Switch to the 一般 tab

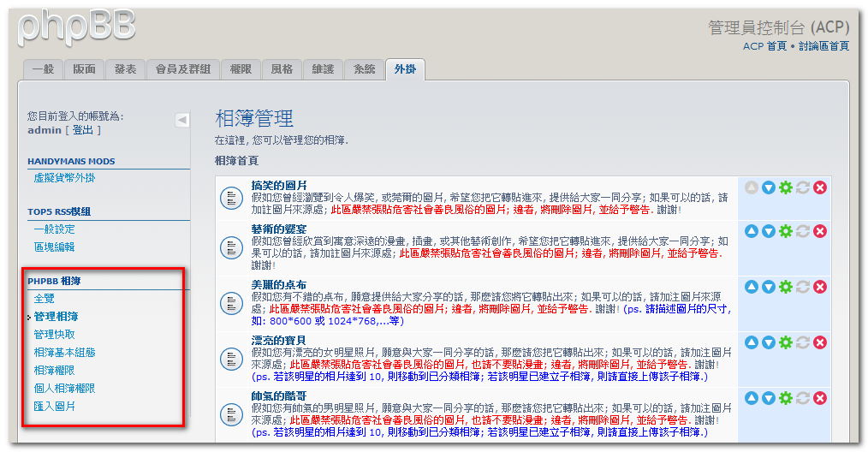43,69
